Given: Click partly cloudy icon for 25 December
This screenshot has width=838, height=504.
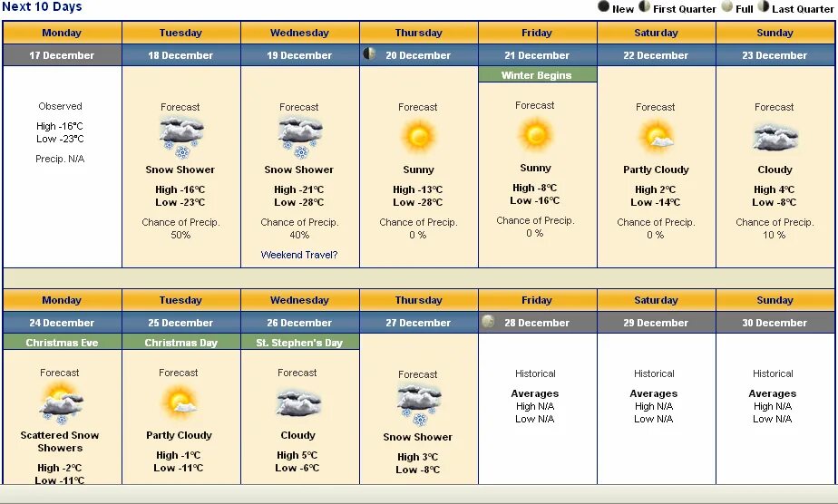Looking at the screenshot, I should (x=180, y=402).
